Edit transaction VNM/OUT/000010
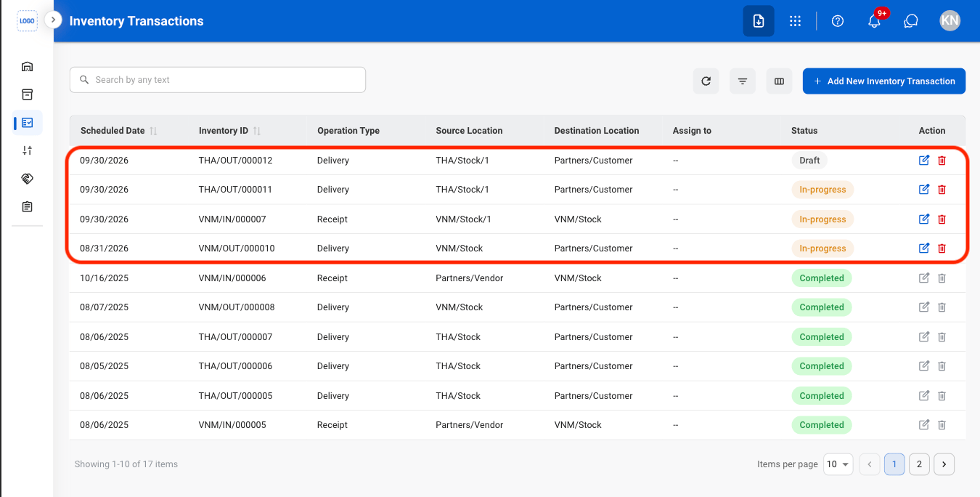Image resolution: width=980 pixels, height=497 pixels. 924,248
